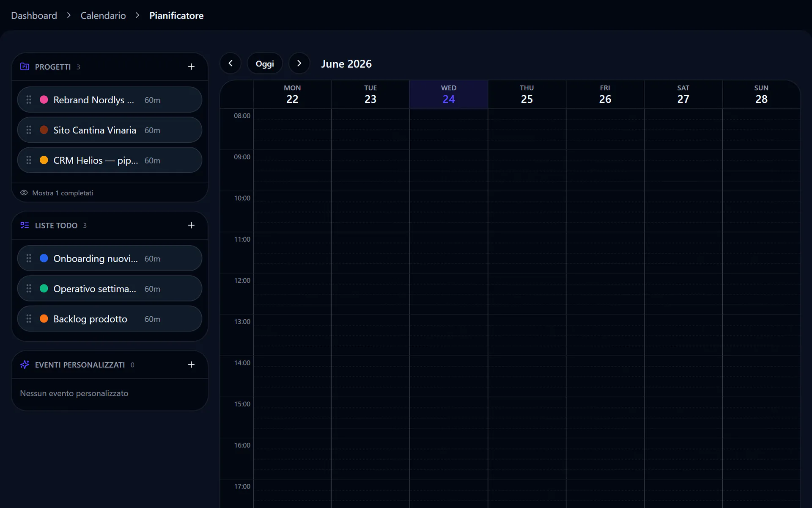
Task: Select Thursday 25 column header
Action: [527, 94]
